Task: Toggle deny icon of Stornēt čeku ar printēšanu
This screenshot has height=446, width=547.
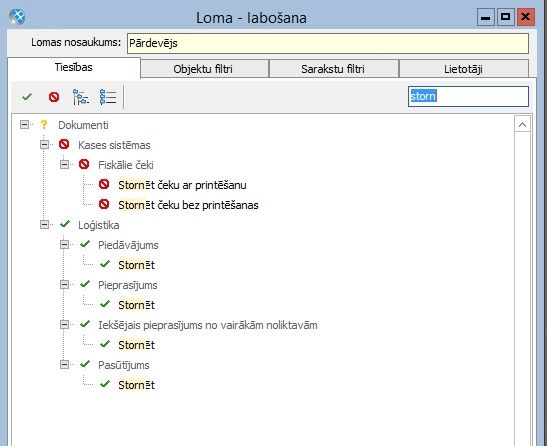Action: (104, 184)
